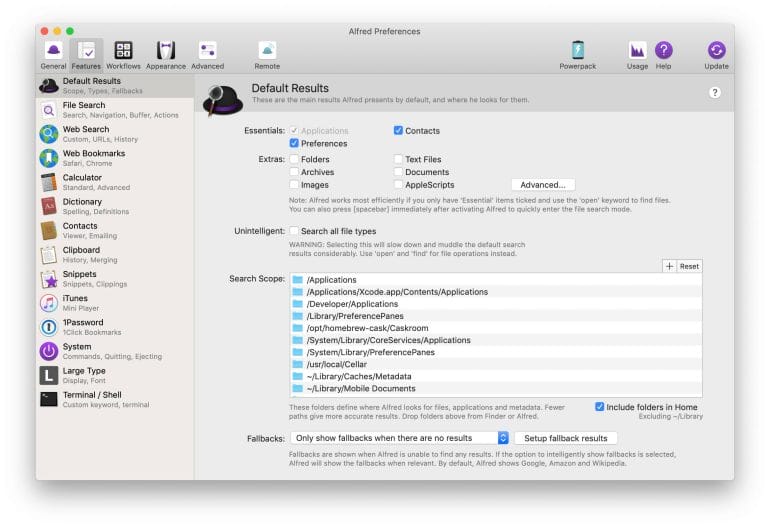Select Web Search globe icon in sidebar

pyautogui.click(x=49, y=134)
